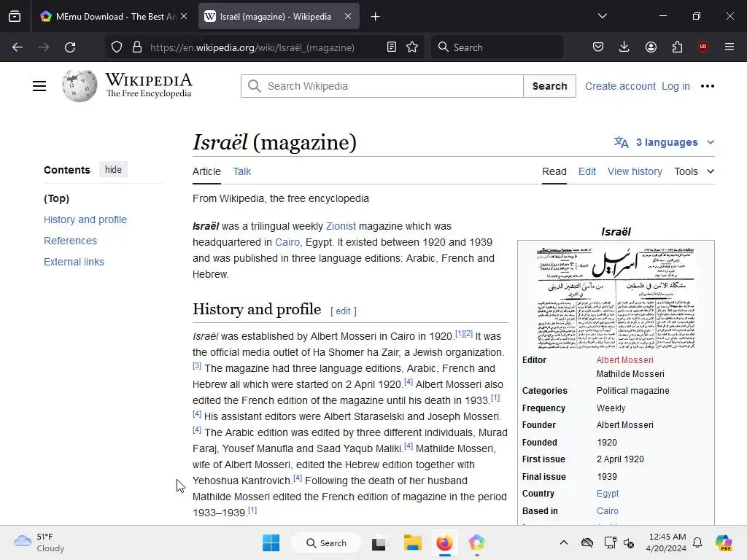The height and width of the screenshot is (560, 747).
Task: Toggle reader view in address bar
Action: click(x=392, y=47)
